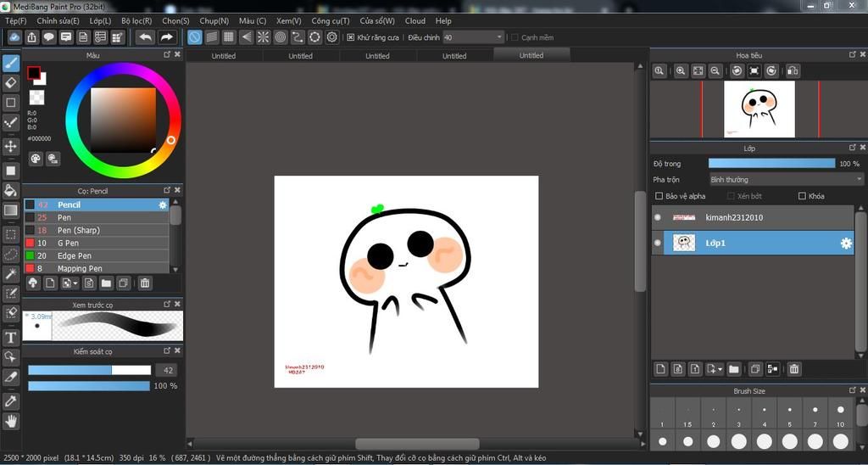Viewport: 868px width, 465px height.
Task: Enable the radial snap guide icon
Action: 263,37
